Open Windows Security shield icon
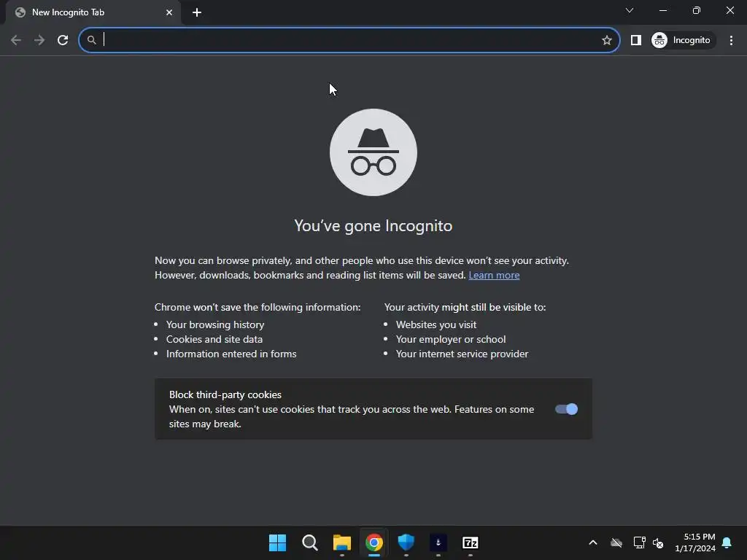Image resolution: width=747 pixels, height=560 pixels. pyautogui.click(x=406, y=542)
